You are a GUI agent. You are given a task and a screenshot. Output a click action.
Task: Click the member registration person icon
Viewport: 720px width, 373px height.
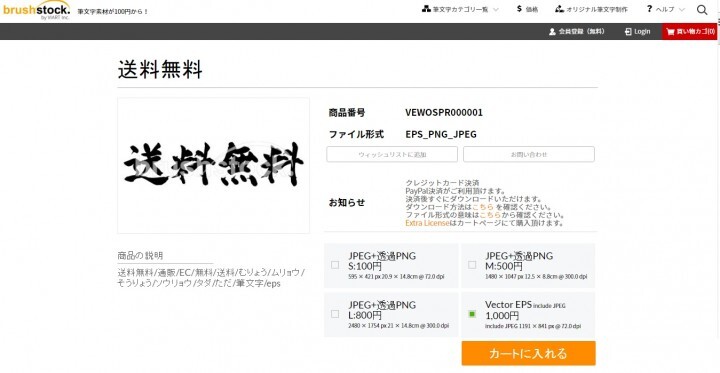[552, 32]
